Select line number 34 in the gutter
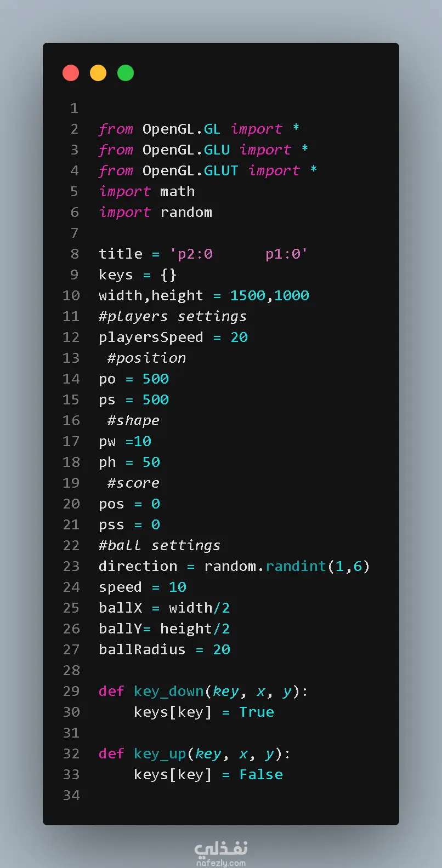This screenshot has height=868, width=442. point(71,796)
